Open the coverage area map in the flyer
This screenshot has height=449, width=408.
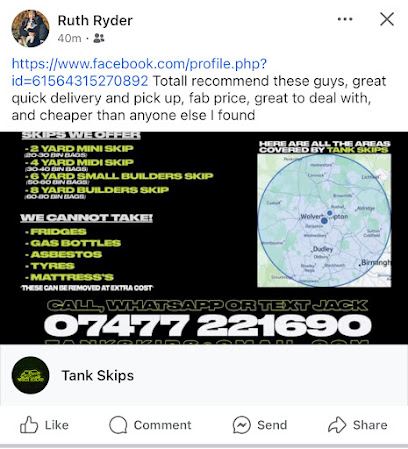324,220
